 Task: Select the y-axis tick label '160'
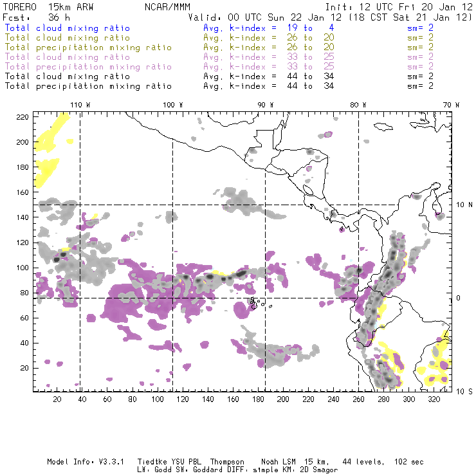[23, 192]
